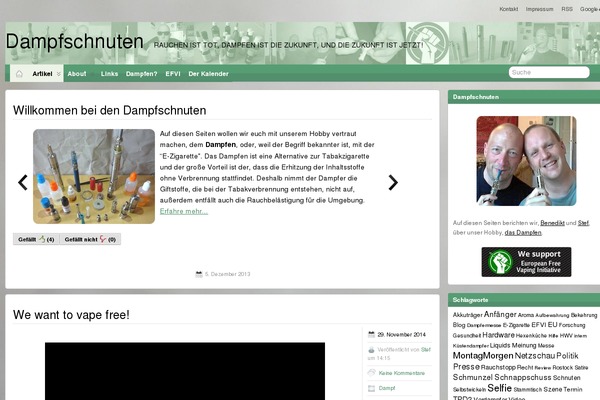
Task: Open 'We want to vape free!' post title
Action: coord(71,315)
